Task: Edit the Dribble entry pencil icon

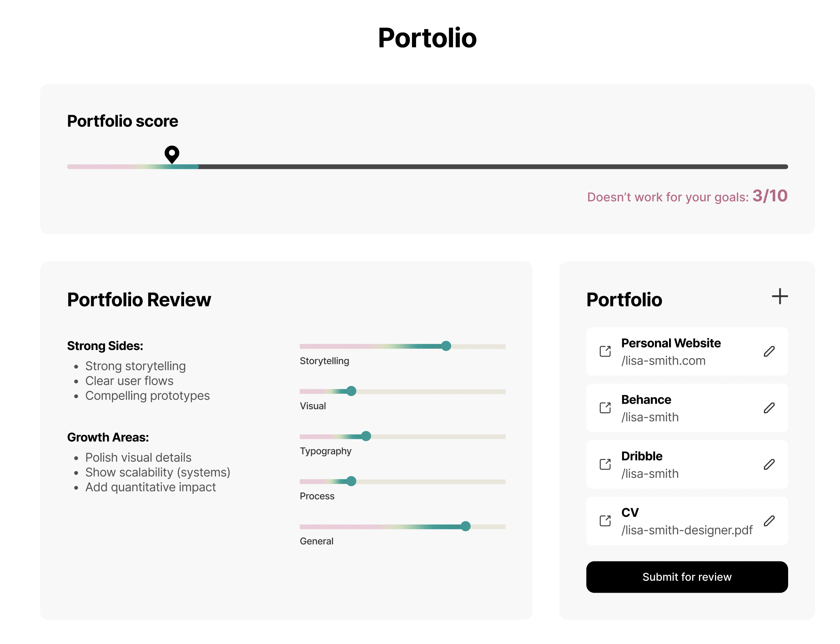Action: coord(769,464)
